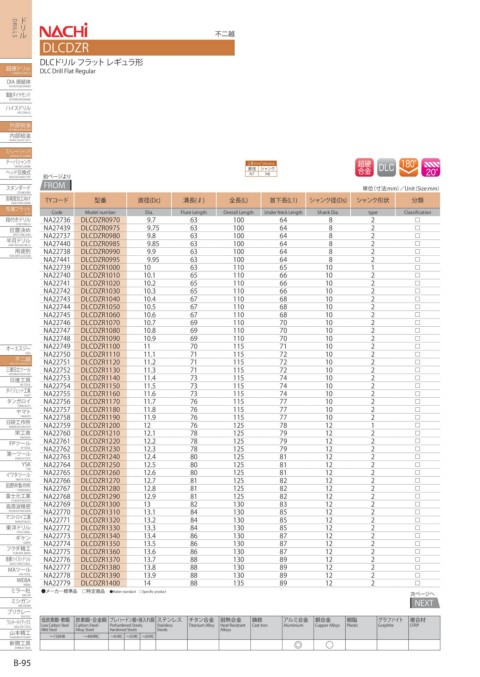Viewport: 480px width, 677px height.
Task: Select the ハイスドリル sidebar tab
Action: point(16,109)
